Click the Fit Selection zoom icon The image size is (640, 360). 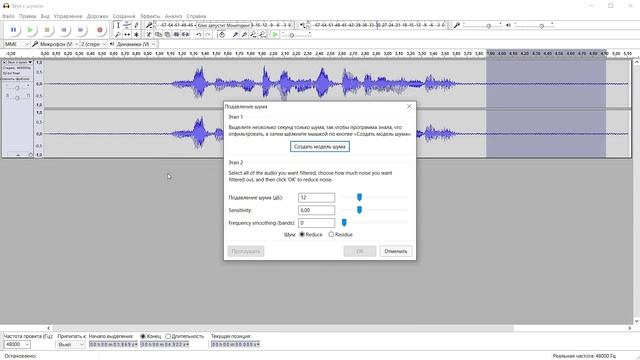[253, 35]
